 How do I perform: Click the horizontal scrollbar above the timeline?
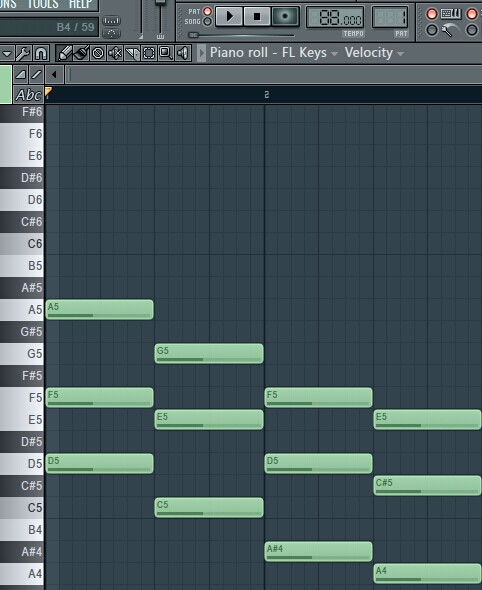click(274, 75)
